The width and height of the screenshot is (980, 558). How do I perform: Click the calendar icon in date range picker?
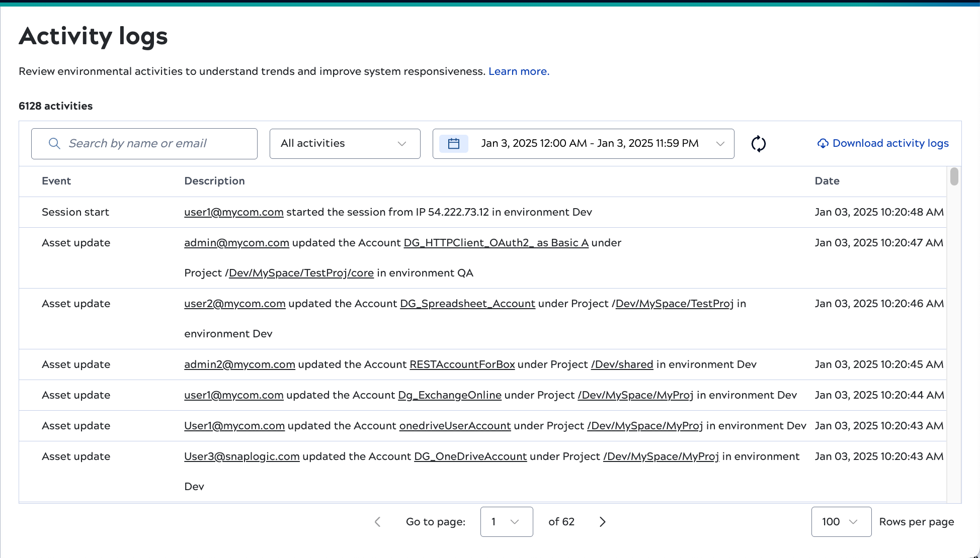(453, 144)
